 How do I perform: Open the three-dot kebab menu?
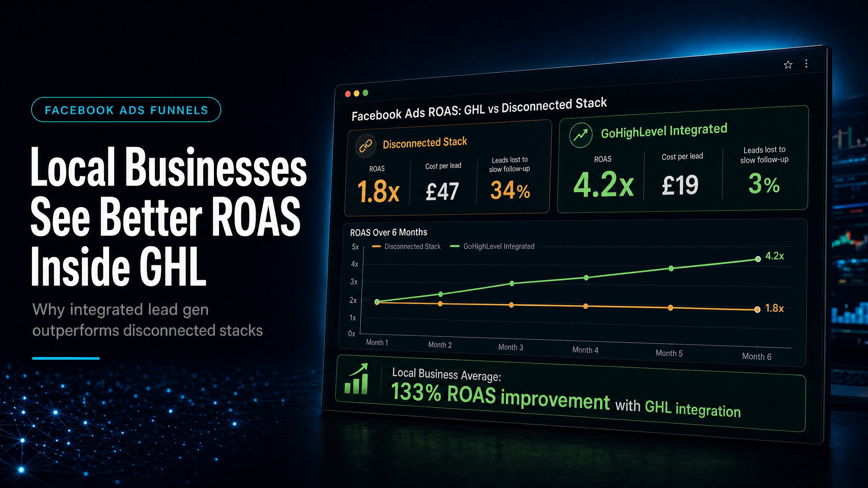click(806, 63)
